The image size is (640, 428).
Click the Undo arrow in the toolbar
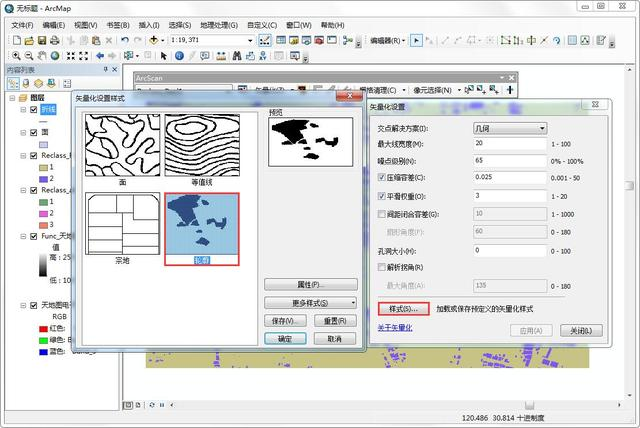(124, 40)
